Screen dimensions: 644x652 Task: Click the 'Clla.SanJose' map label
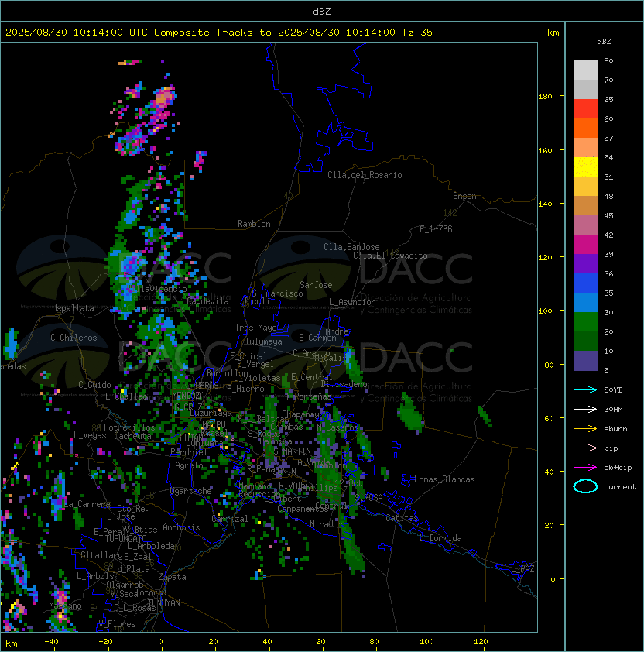click(351, 247)
